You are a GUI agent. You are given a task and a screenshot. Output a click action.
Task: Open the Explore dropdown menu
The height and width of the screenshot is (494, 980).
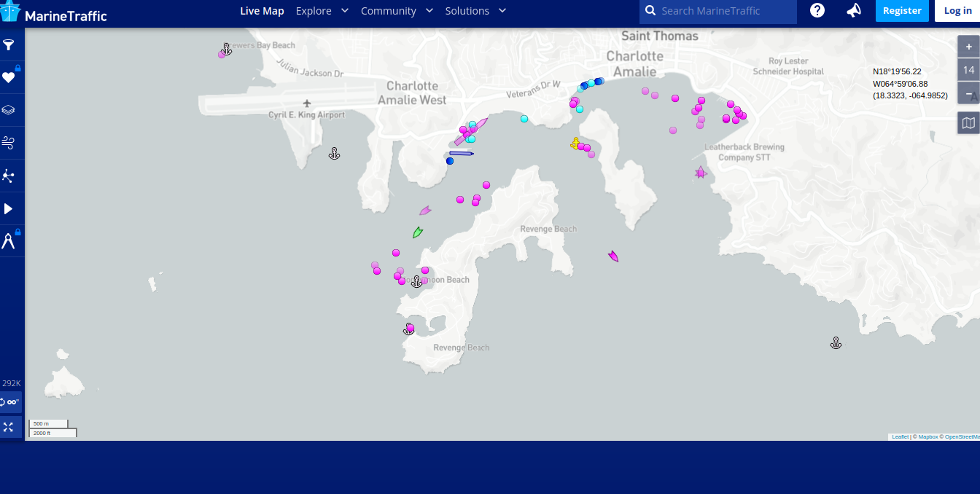click(x=322, y=11)
